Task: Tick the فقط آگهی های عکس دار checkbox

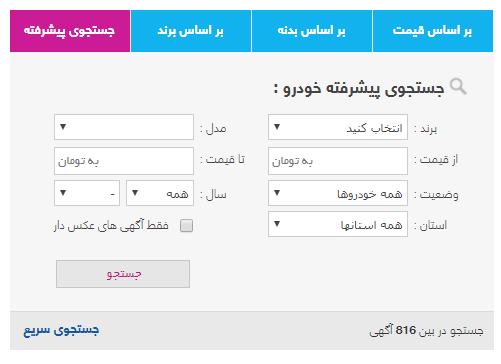Action: point(186,226)
